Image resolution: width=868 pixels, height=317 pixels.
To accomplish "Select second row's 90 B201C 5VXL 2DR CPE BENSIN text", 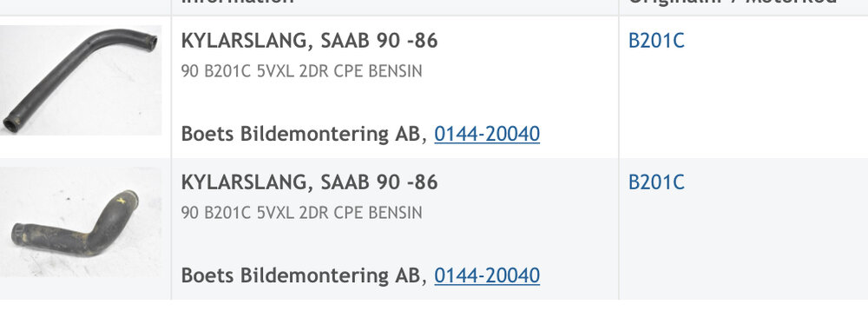I will tap(301, 213).
